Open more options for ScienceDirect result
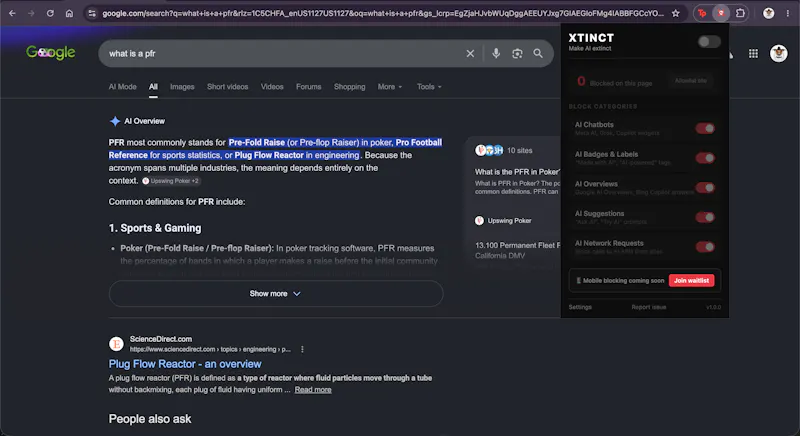 302,349
